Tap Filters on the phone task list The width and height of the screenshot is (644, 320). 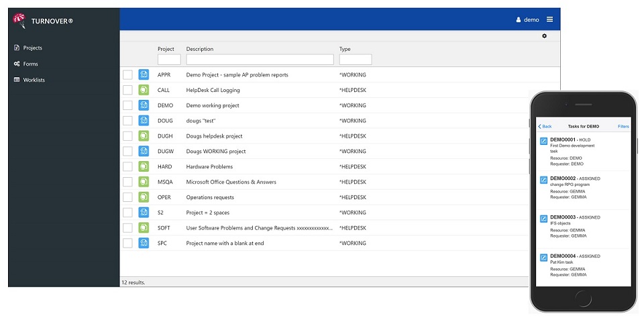[x=623, y=126]
